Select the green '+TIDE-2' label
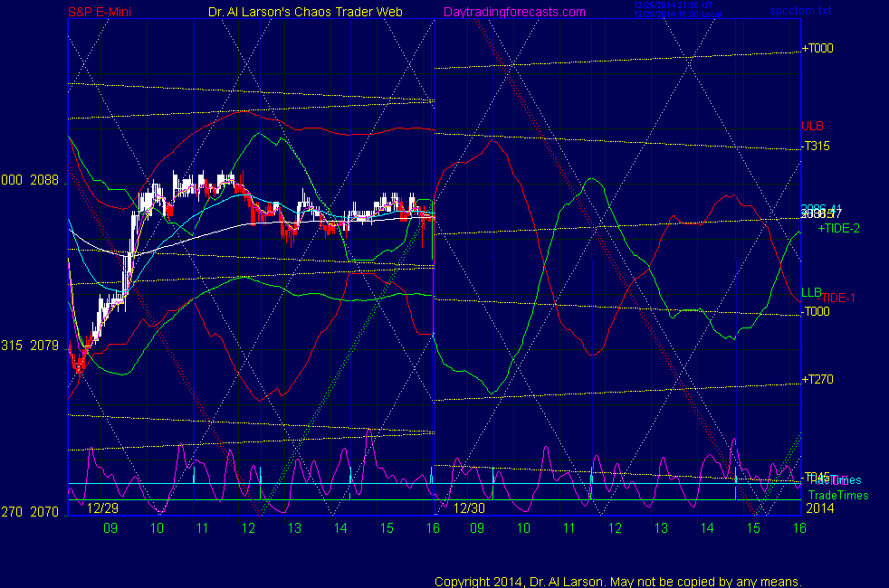The height and width of the screenshot is (588, 889). coord(838,228)
